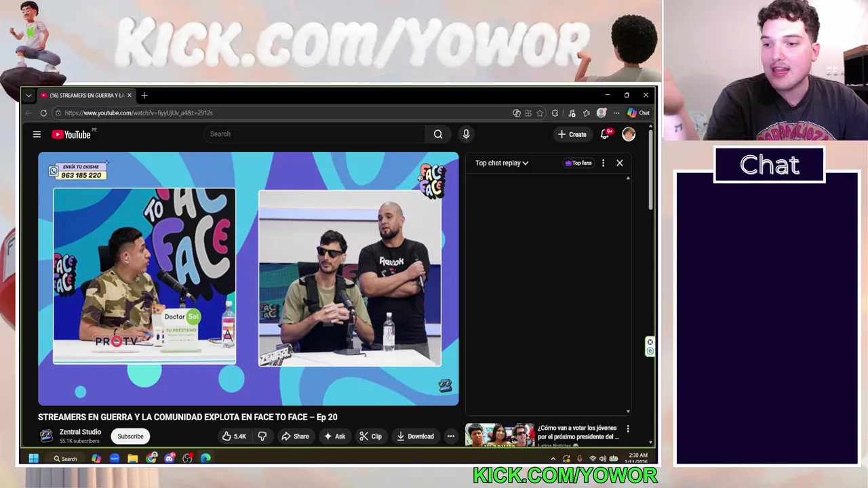Go back with the browser back arrow
The image size is (868, 488).
tap(28, 113)
